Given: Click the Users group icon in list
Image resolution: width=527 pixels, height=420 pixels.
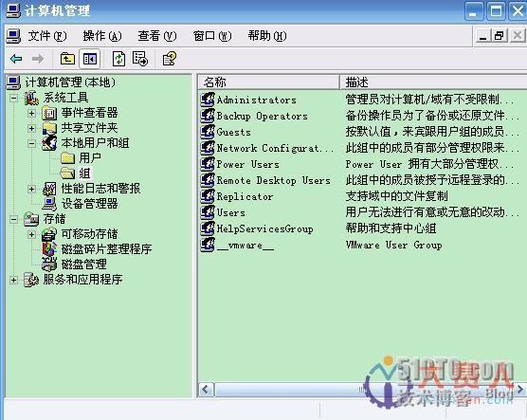Looking at the screenshot, I should 208,213.
